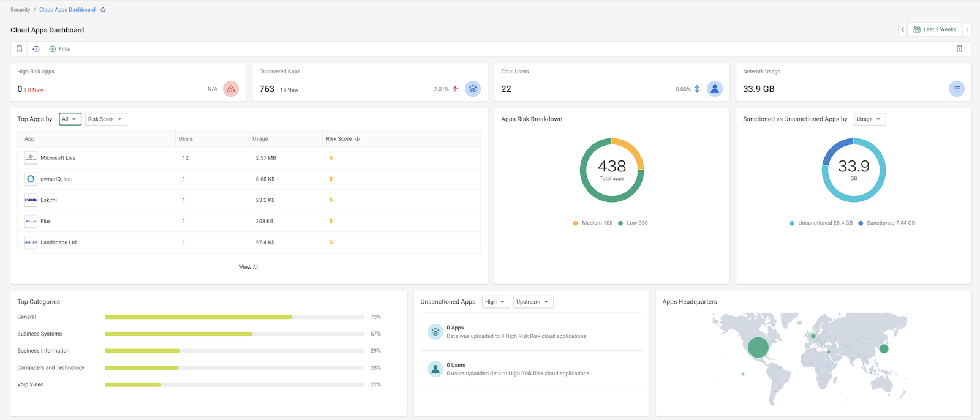Click the plus icon beside Filter

tap(53, 49)
